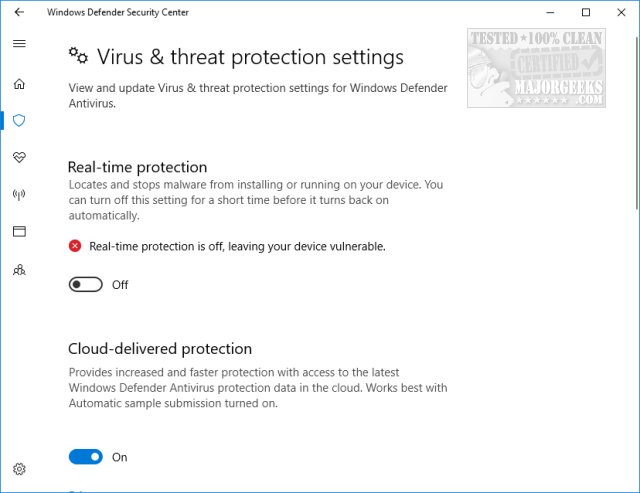Enable the Real-time protection toggle
Screen dimensions: 640x493
86,285
